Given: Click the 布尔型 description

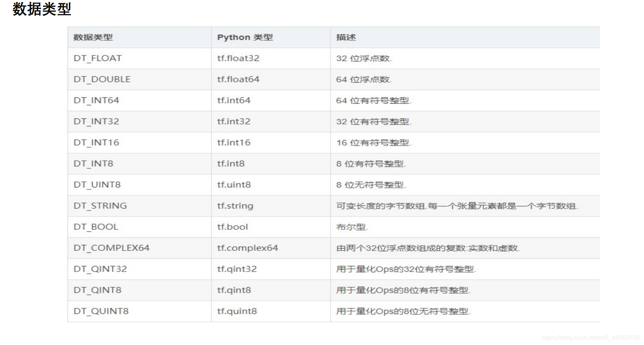Looking at the screenshot, I should click(352, 227).
